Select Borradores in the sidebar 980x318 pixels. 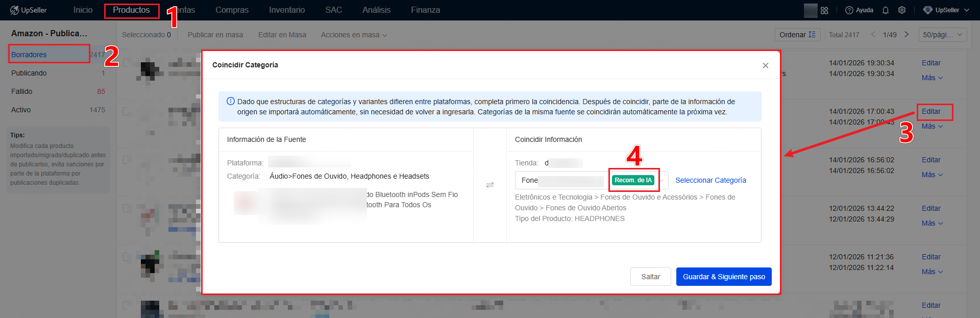click(29, 55)
